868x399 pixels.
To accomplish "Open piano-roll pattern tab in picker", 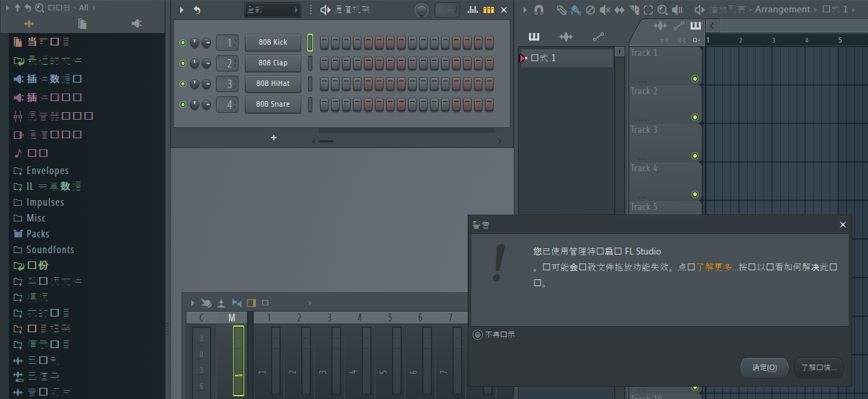I will click(x=534, y=36).
